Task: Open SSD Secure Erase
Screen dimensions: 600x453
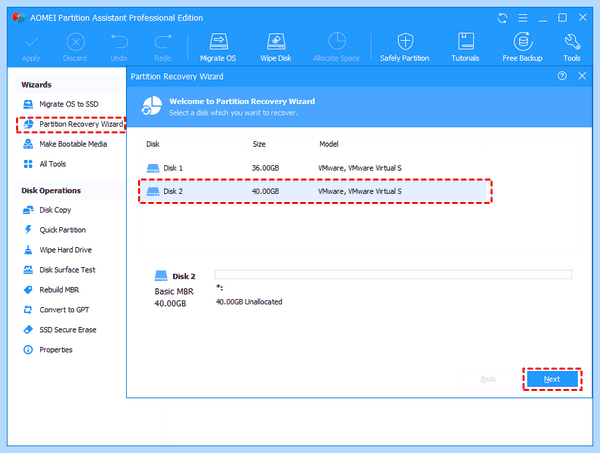Action: 60,329
